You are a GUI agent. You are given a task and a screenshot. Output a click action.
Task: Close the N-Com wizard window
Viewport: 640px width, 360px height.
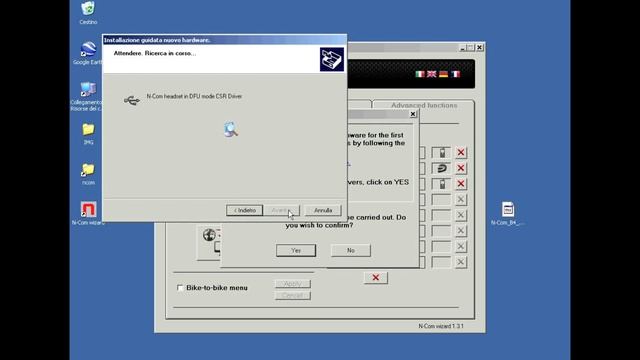point(480,47)
